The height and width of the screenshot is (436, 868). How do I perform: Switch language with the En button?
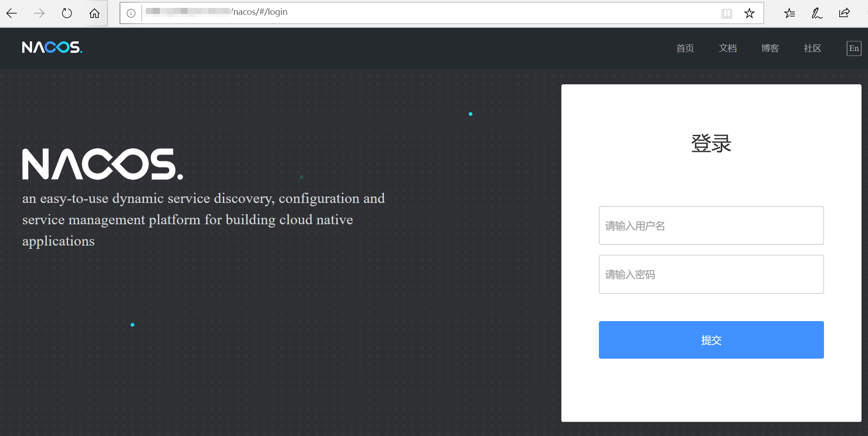click(x=854, y=48)
